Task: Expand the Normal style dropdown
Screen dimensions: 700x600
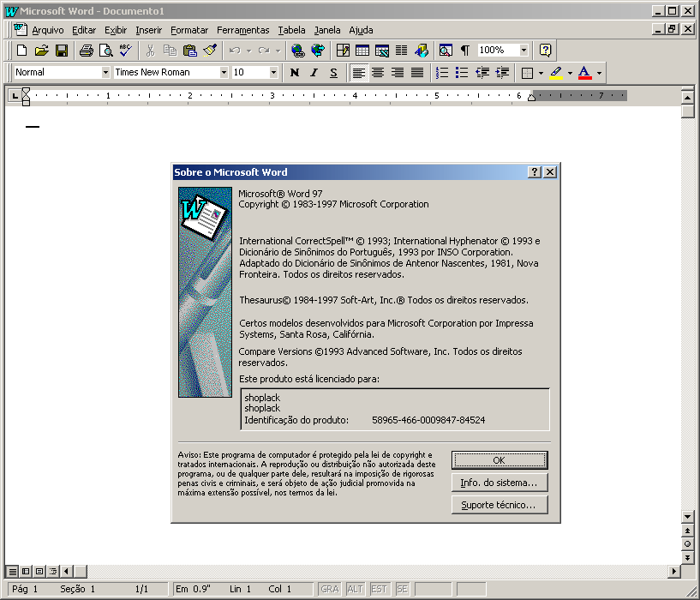Action: click(105, 72)
